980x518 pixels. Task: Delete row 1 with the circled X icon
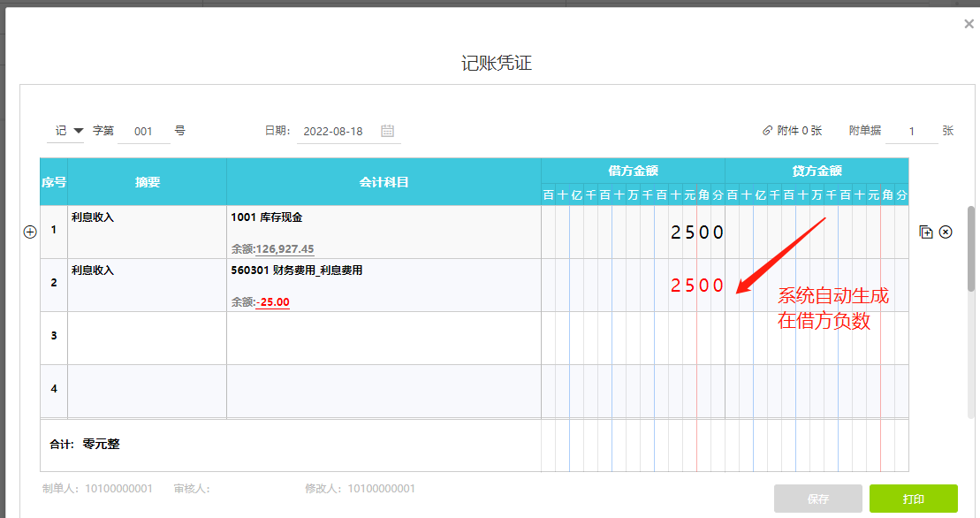coord(946,232)
